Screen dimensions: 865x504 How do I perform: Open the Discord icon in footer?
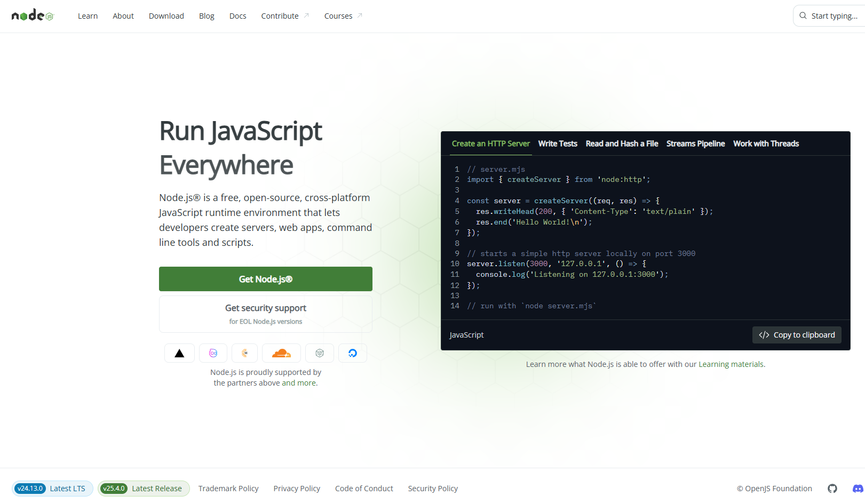(858, 489)
